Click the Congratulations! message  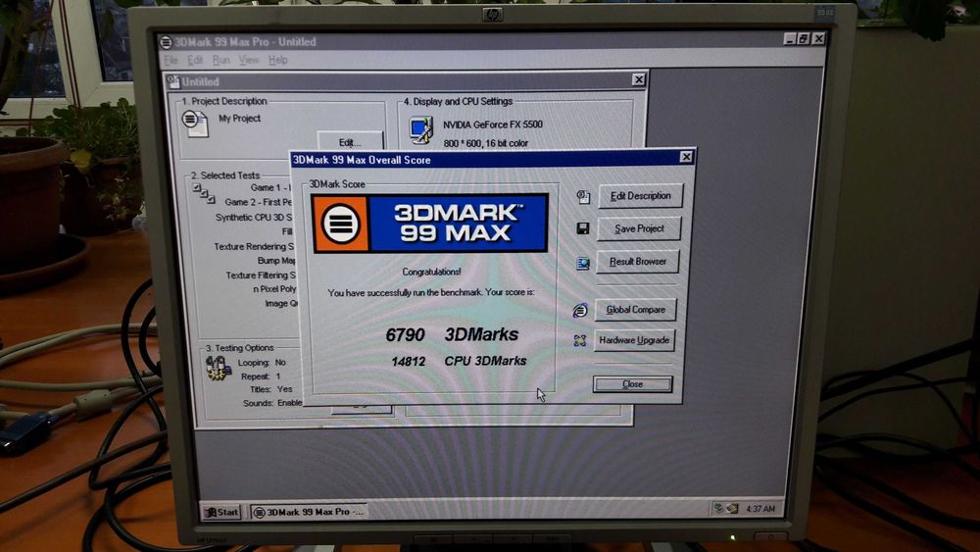click(431, 272)
